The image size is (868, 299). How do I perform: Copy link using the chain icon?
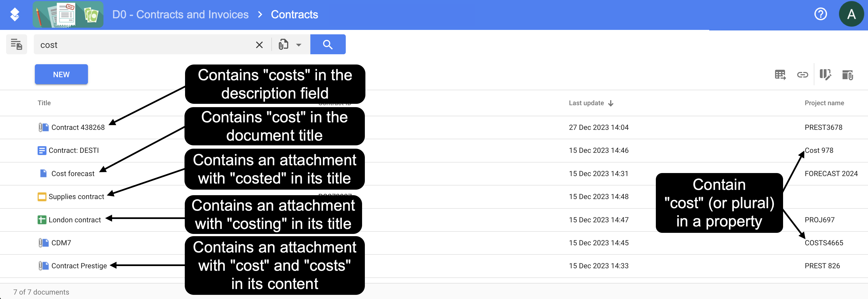802,74
